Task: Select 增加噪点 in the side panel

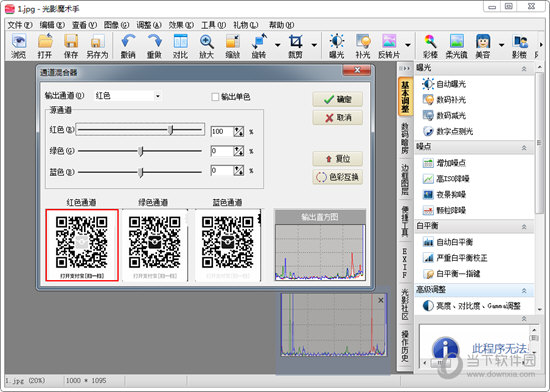Action: tap(444, 163)
